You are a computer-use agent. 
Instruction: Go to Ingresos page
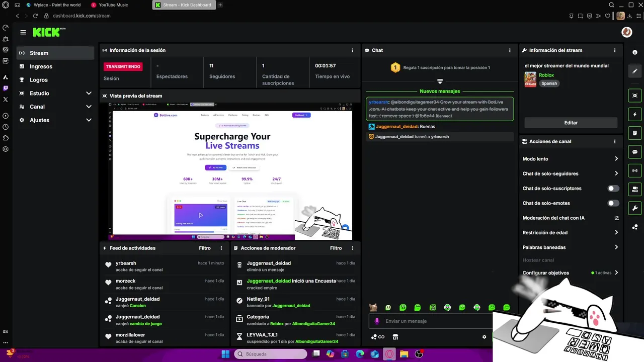click(x=55, y=66)
